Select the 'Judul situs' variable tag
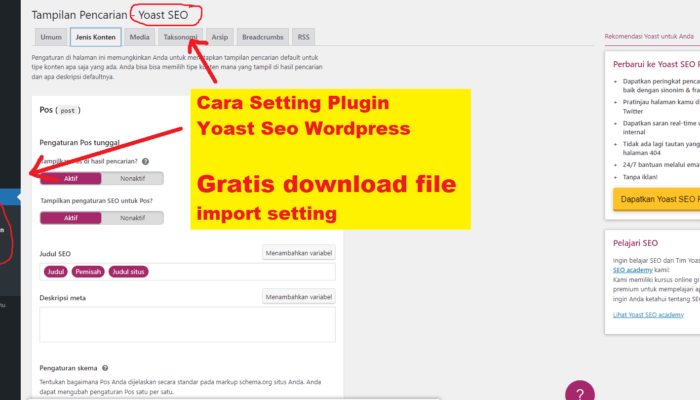The width and height of the screenshot is (700, 400). coord(129,271)
